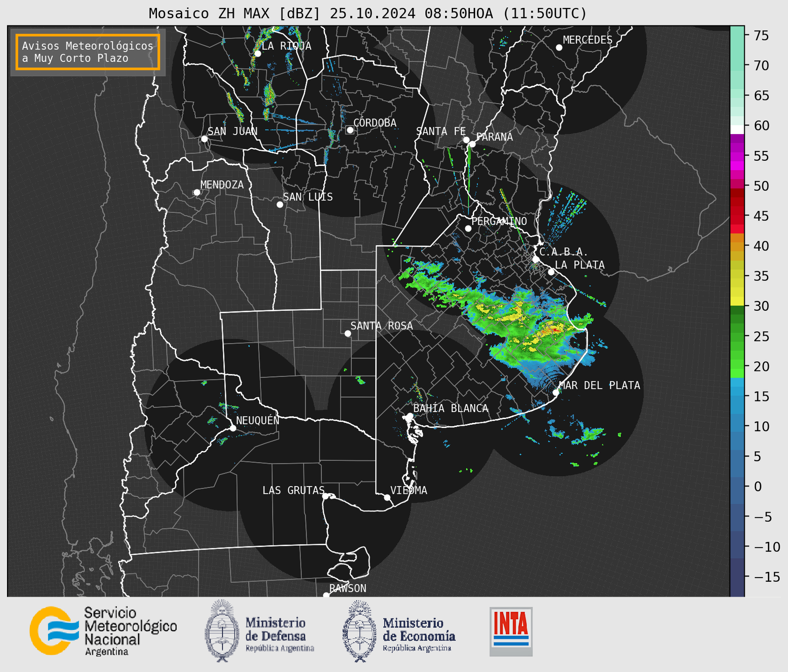Click the red INTA logo
Screen dimensions: 788x672
(x=511, y=631)
